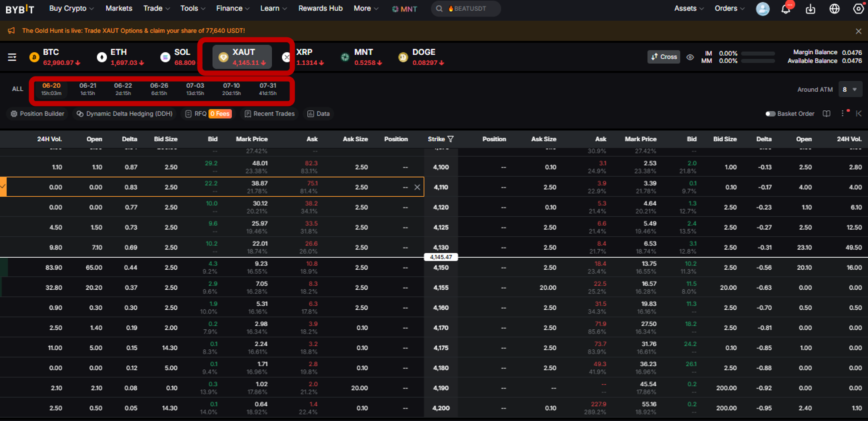The image size is (868, 421).
Task: Expand the Trade dropdown menu
Action: coord(157,8)
